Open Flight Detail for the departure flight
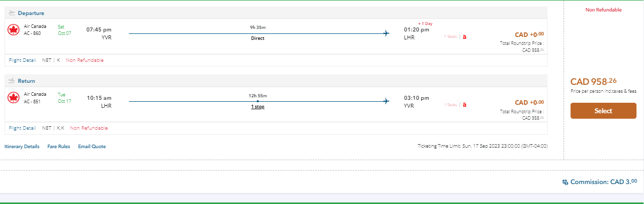The image size is (644, 204). (22, 60)
